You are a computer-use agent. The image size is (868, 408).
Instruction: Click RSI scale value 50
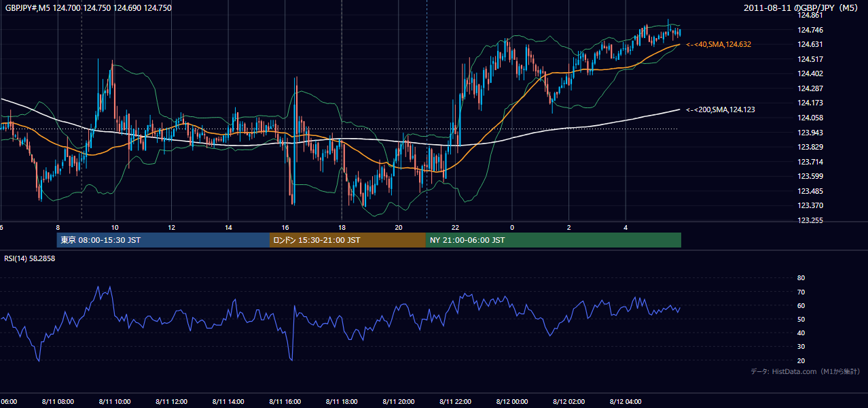[x=801, y=319]
